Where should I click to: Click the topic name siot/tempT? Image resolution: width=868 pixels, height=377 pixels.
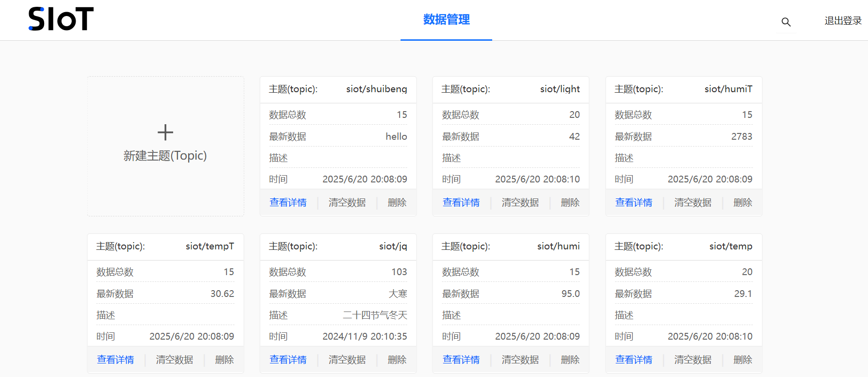210,246
